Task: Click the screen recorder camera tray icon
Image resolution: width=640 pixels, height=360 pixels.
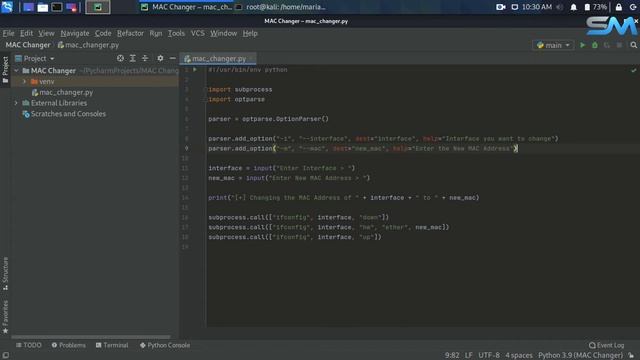Action: pos(500,7)
